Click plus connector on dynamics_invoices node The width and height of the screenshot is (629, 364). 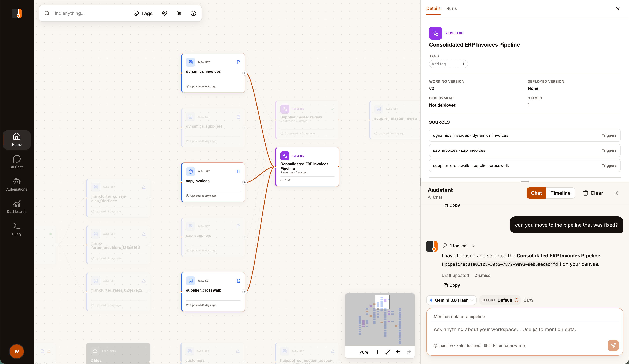point(245,73)
